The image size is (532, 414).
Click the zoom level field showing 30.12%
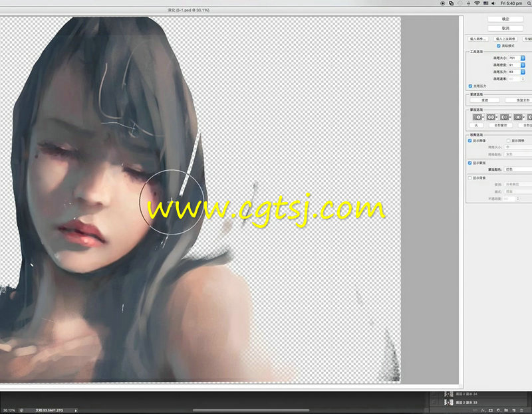9,411
